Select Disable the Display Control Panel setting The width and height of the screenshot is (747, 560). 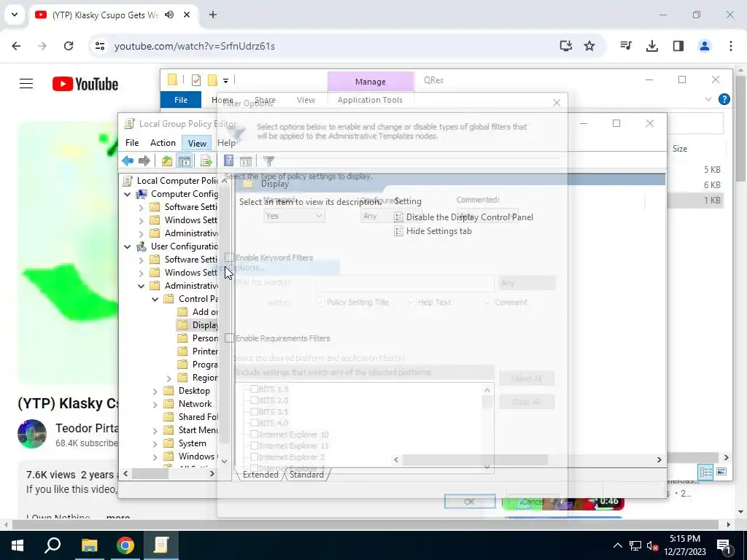[463, 217]
